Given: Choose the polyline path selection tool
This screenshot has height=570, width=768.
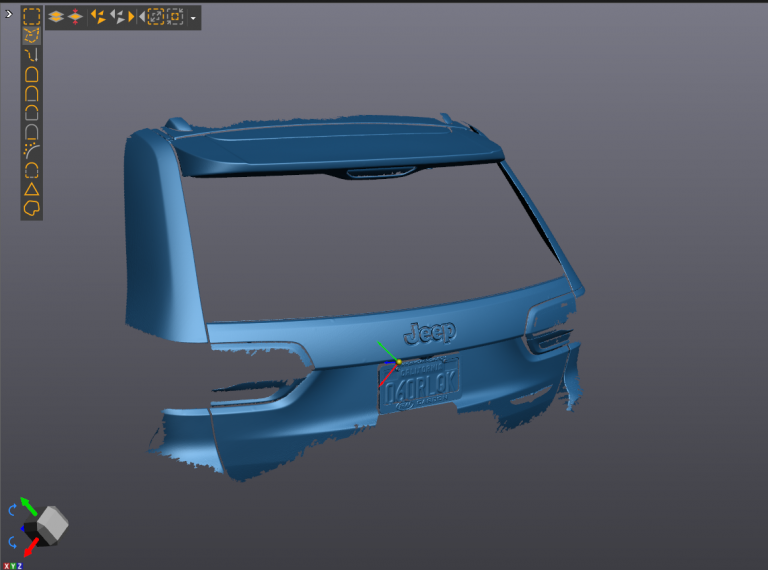Looking at the screenshot, I should coord(32,55).
